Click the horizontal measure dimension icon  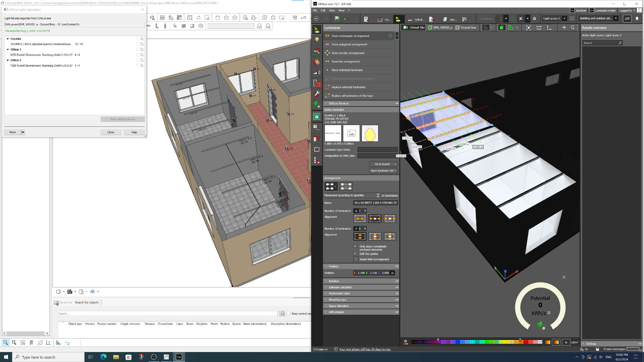click(539, 28)
